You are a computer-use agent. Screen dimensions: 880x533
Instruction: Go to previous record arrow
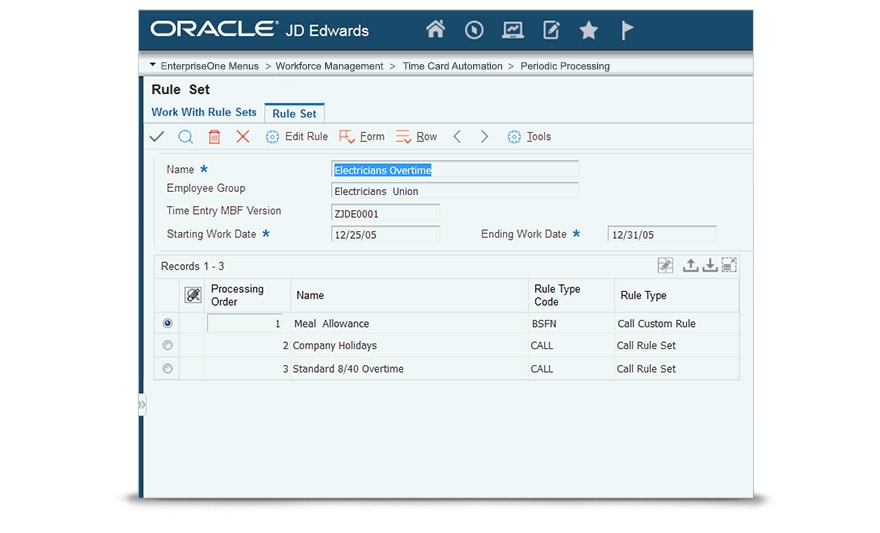coord(457,136)
